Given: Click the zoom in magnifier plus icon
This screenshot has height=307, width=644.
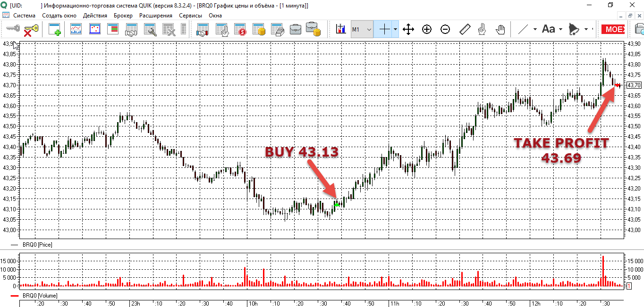Looking at the screenshot, I should [427, 30].
